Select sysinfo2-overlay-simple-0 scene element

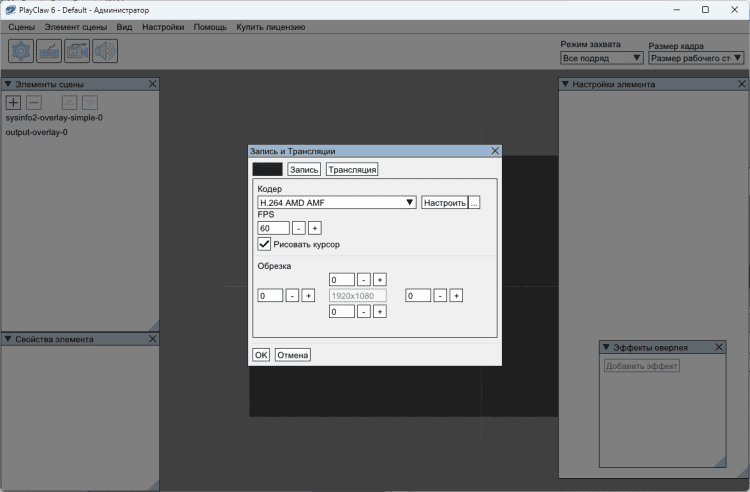pyautogui.click(x=54, y=118)
